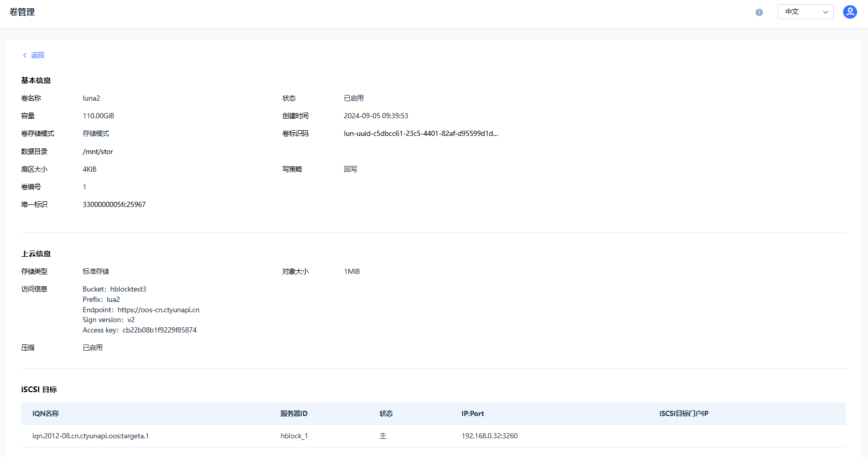Click the volume number value 1
Screen dimensions: 868x457
(x=84, y=187)
